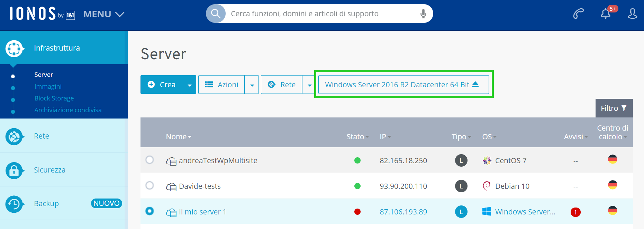Click the Rete globe icon in sidebar
The height and width of the screenshot is (229, 644).
[x=14, y=136]
